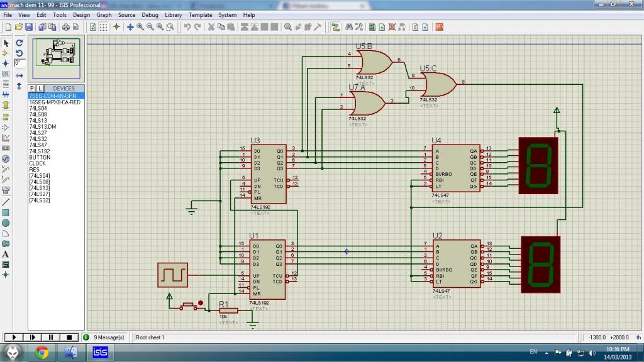Click the X-Mirror horizontal flip icon
This screenshot has width=644, height=362.
pos(19,75)
